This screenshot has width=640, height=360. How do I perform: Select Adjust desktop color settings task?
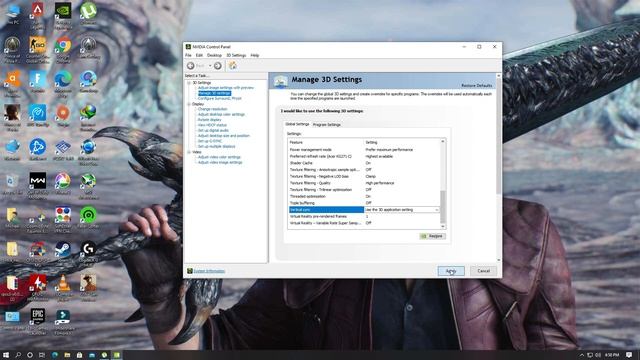click(221, 114)
